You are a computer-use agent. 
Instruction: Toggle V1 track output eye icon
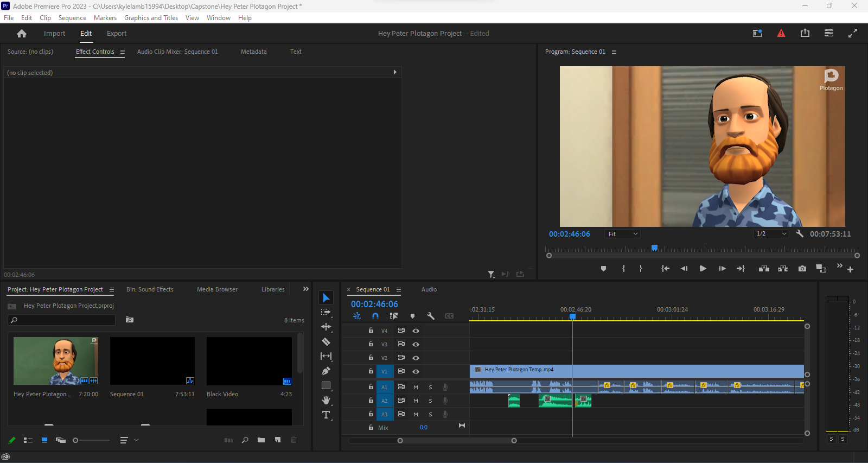click(x=416, y=372)
